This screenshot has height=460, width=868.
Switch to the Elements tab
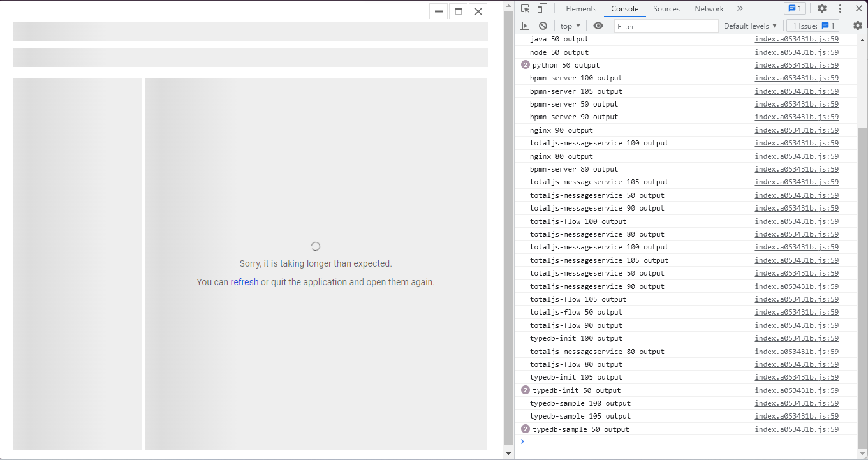[580, 8]
